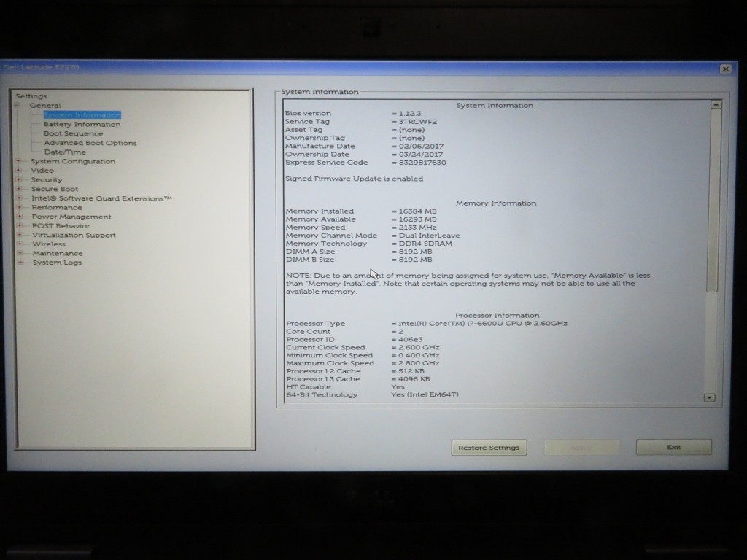747x560 pixels.
Task: Click the Memory Installed value 16384 MB
Action: [x=417, y=211]
